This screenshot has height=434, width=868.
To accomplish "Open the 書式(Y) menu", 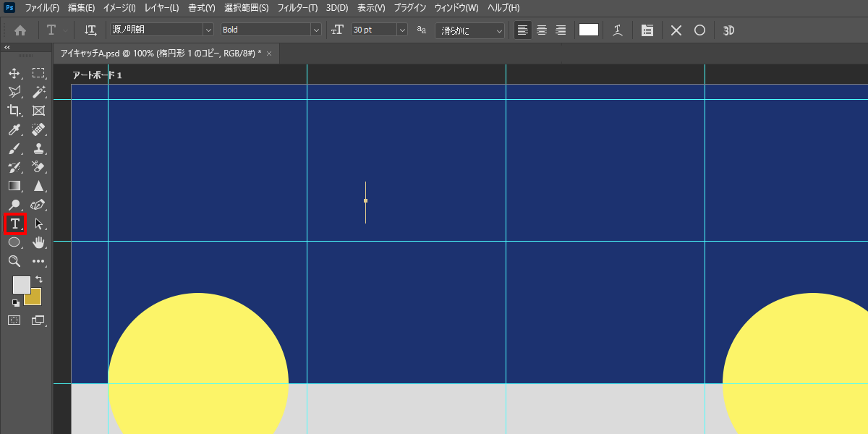I will pos(201,8).
